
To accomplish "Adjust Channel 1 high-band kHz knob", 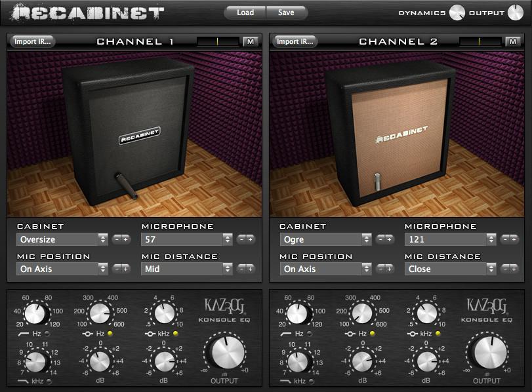I will (x=163, y=313).
